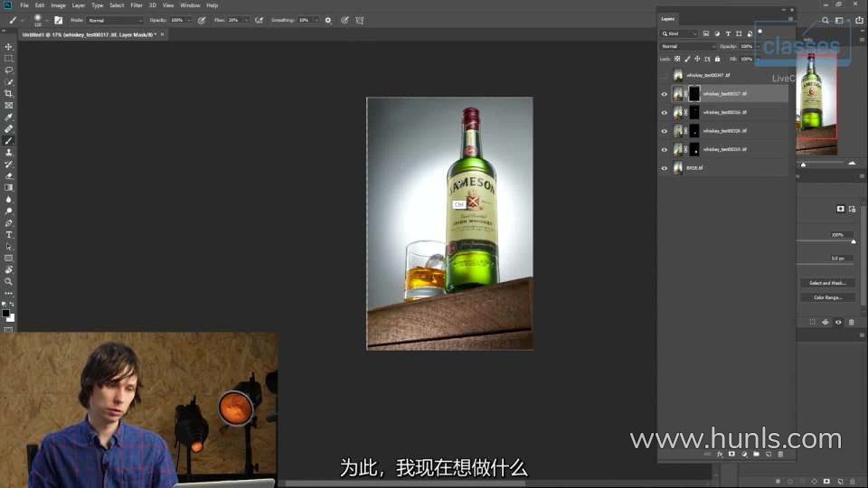Screen dimensions: 868x488
Task: Open the layer Opacity dropdown
Action: [758, 46]
